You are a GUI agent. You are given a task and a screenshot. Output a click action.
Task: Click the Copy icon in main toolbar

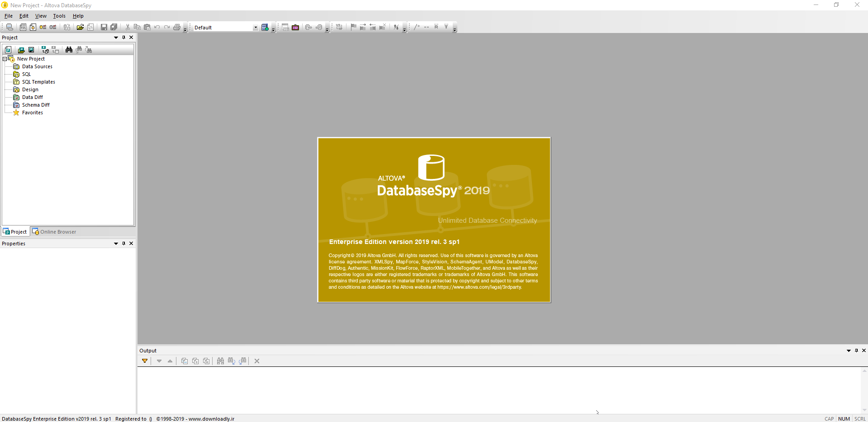pos(138,27)
